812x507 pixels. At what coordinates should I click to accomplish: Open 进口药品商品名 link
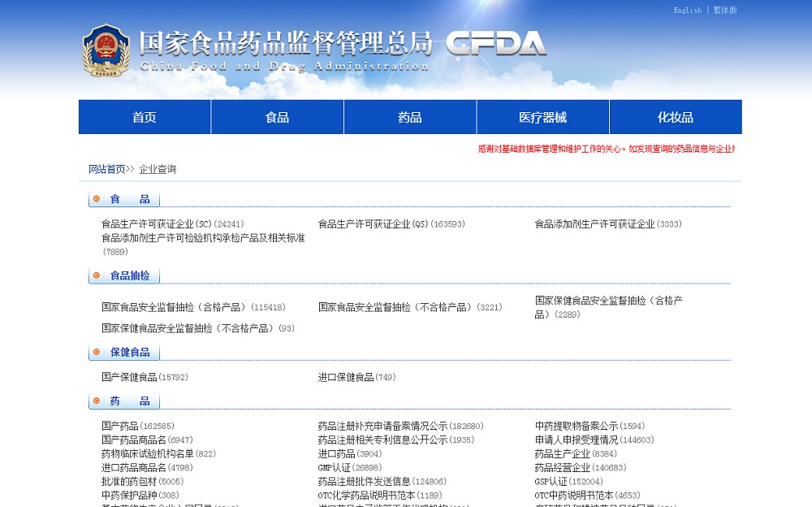[147, 468]
